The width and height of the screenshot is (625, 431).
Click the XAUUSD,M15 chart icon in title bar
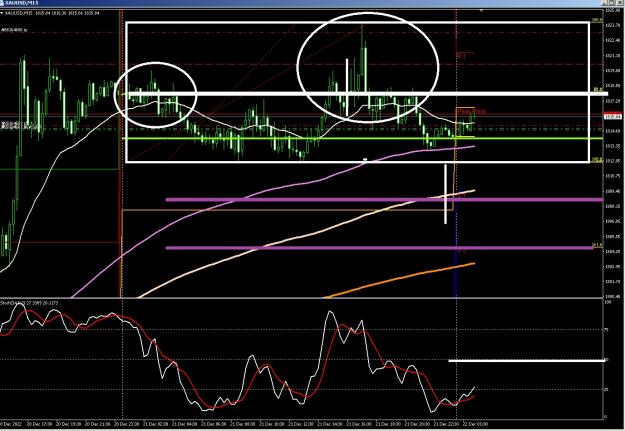[2, 3]
